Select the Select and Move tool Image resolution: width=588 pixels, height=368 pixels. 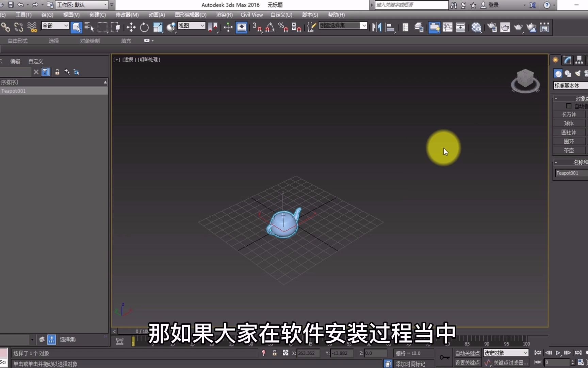tap(131, 27)
